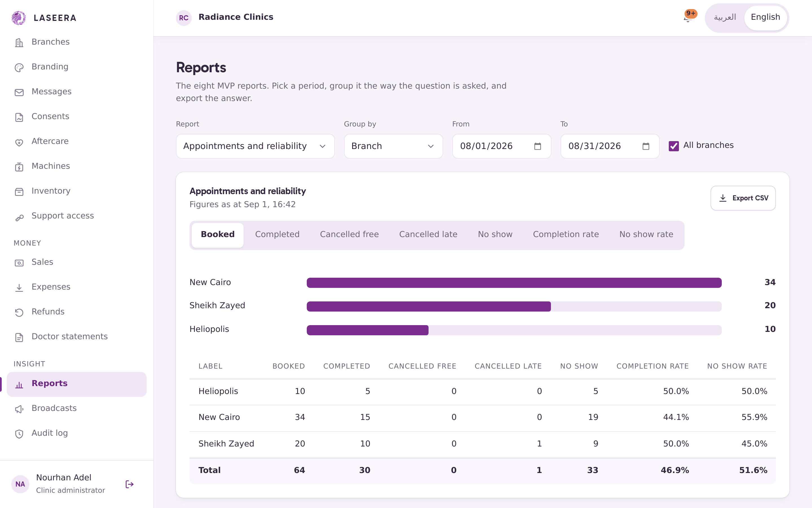Screen dimensions: 812x508
Task: Click the sign-out icon beside Nourhan Adel
Action: click(x=129, y=484)
